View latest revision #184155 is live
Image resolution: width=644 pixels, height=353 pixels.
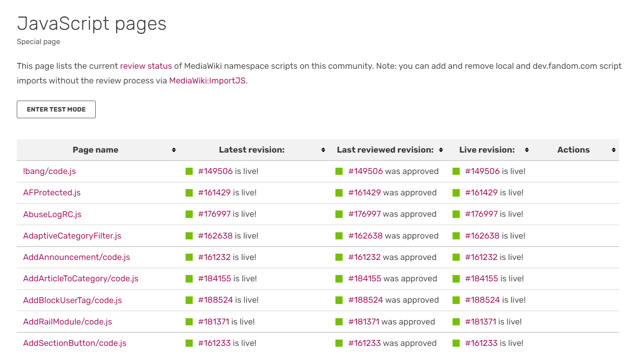click(x=215, y=278)
